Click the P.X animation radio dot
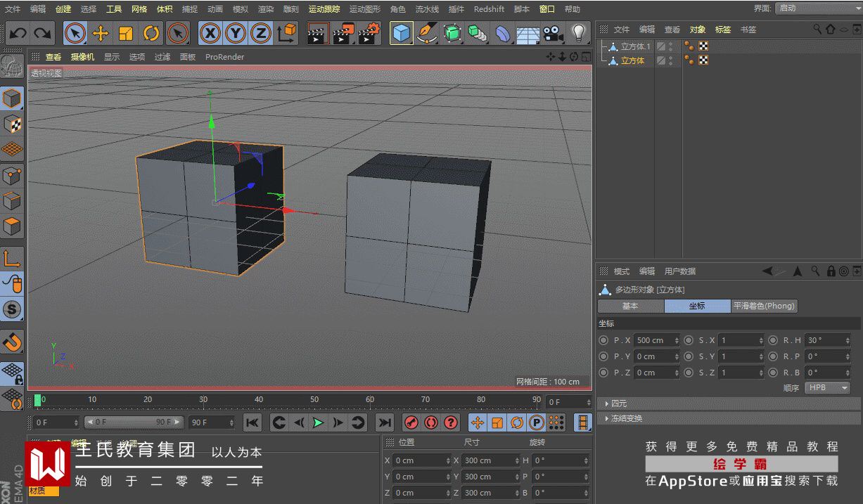Viewport: 863px width, 504px height. tap(603, 340)
